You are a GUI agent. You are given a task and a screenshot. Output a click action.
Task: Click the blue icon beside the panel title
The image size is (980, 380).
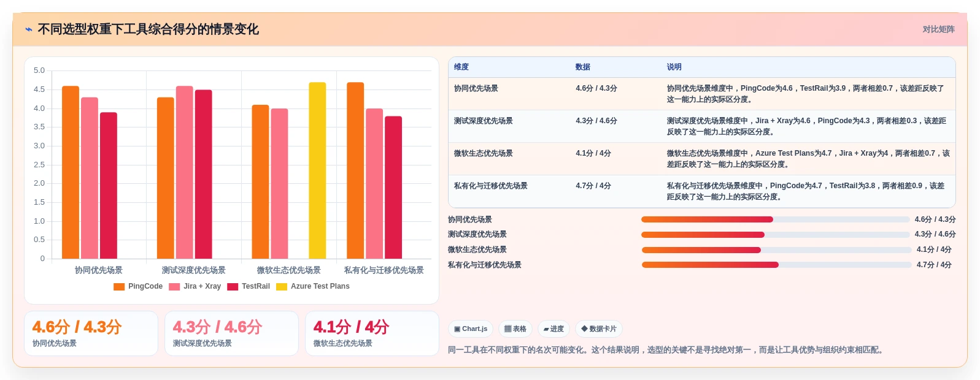point(29,29)
